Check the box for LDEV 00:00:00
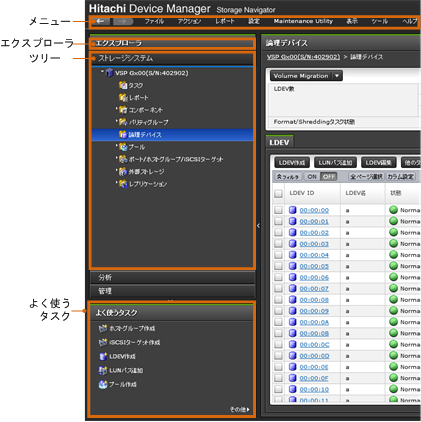 [278, 210]
